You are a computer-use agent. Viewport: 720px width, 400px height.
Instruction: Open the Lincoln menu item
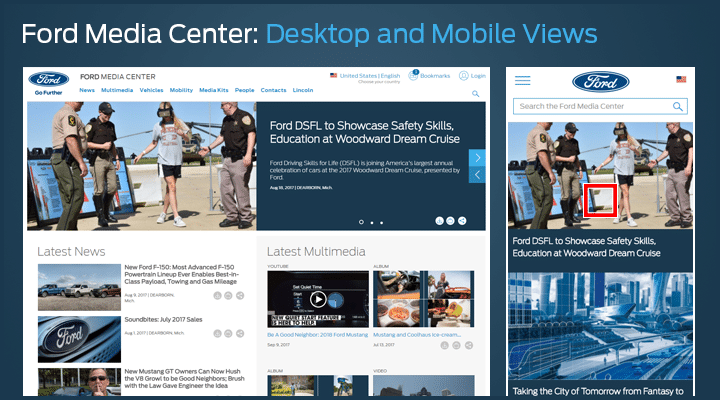pyautogui.click(x=303, y=90)
